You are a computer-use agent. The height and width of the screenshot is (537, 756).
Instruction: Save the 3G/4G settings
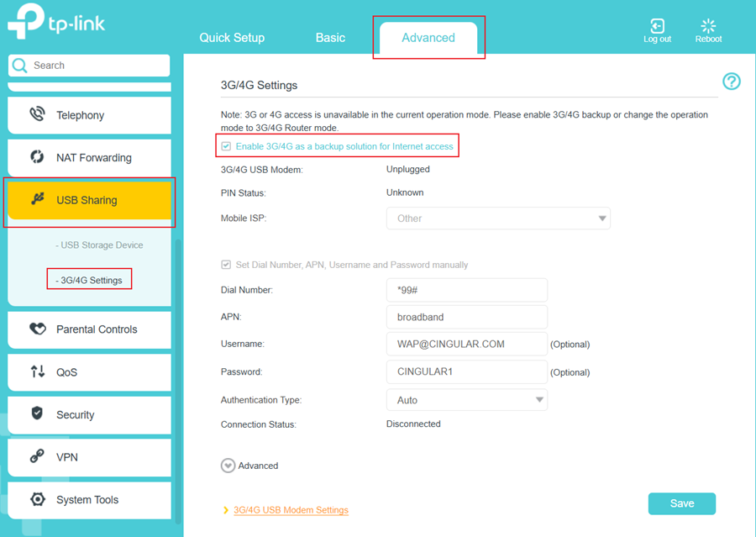point(681,503)
